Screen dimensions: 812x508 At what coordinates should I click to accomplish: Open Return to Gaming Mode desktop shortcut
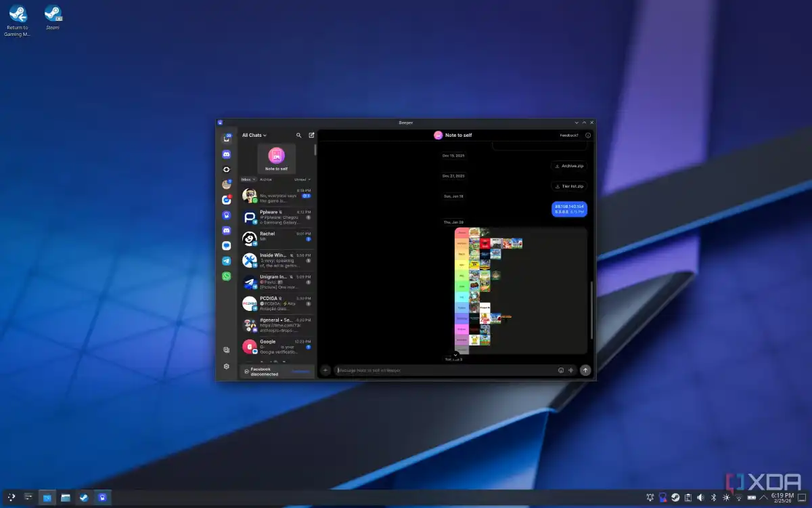tap(17, 20)
